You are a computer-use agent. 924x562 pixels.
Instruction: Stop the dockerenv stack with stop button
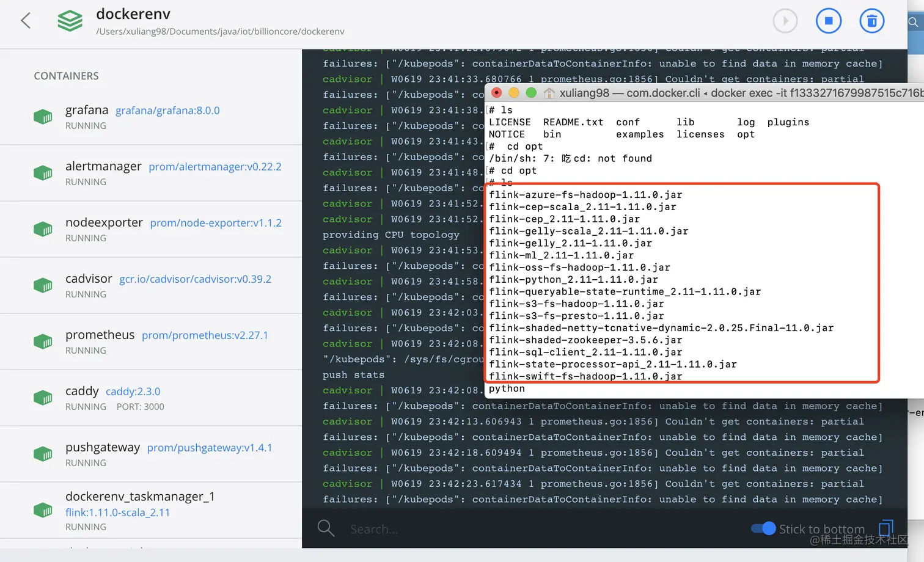coord(829,21)
